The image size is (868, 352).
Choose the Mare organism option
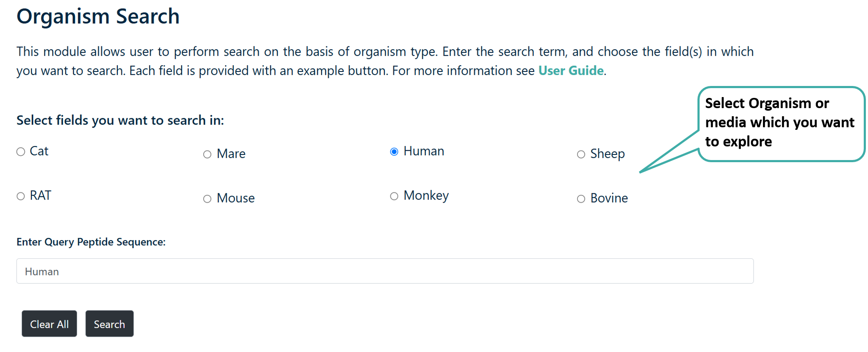(207, 155)
